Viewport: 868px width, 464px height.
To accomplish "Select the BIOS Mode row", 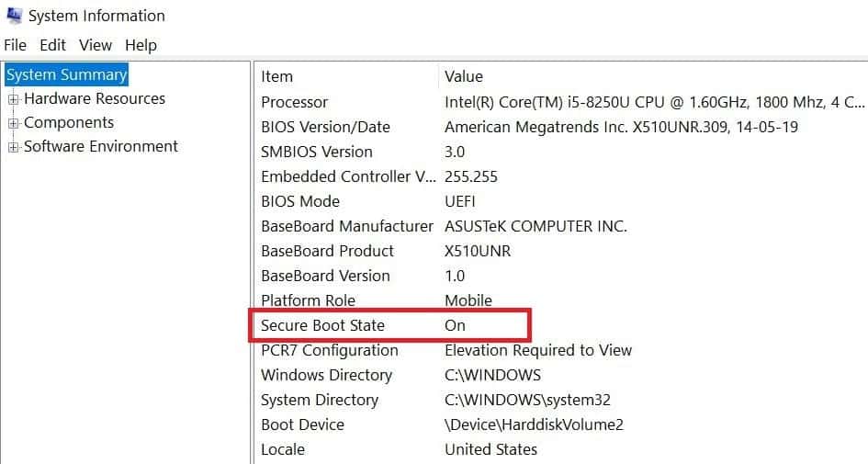I will click(300, 201).
